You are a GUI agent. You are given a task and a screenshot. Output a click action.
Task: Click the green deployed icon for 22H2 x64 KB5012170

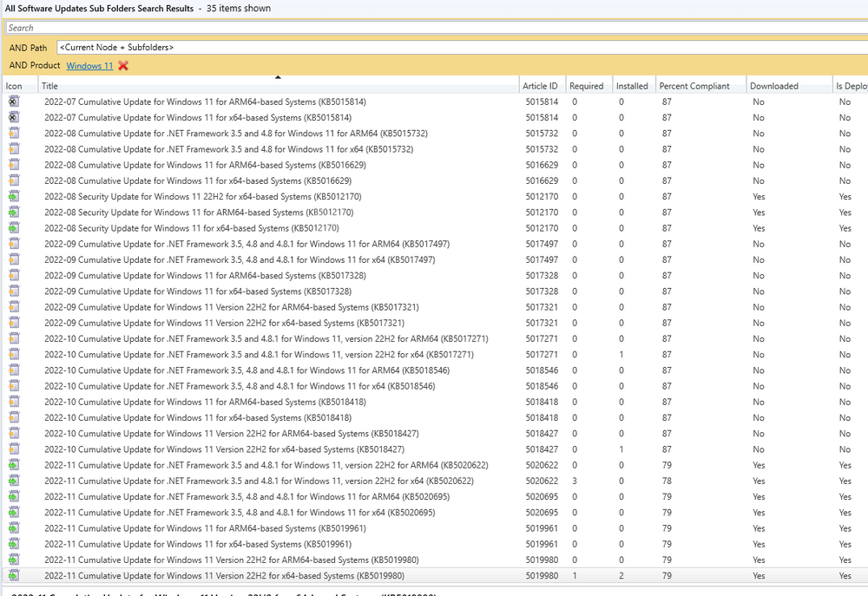[13, 196]
